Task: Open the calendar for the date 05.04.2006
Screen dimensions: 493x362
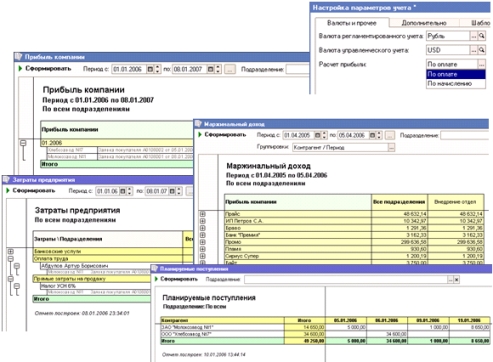Action: [x=373, y=135]
